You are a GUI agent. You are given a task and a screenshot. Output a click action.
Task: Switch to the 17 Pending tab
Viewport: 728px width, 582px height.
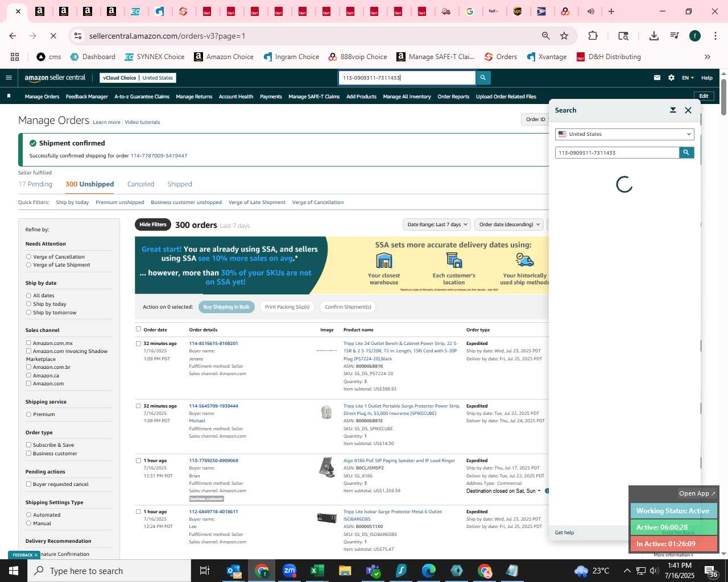coord(35,184)
